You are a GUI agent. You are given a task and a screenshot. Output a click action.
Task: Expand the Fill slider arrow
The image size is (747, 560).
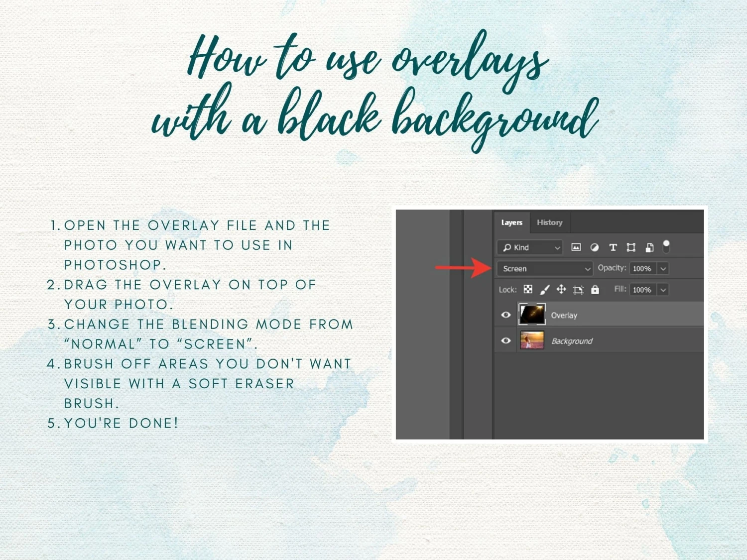pos(663,290)
